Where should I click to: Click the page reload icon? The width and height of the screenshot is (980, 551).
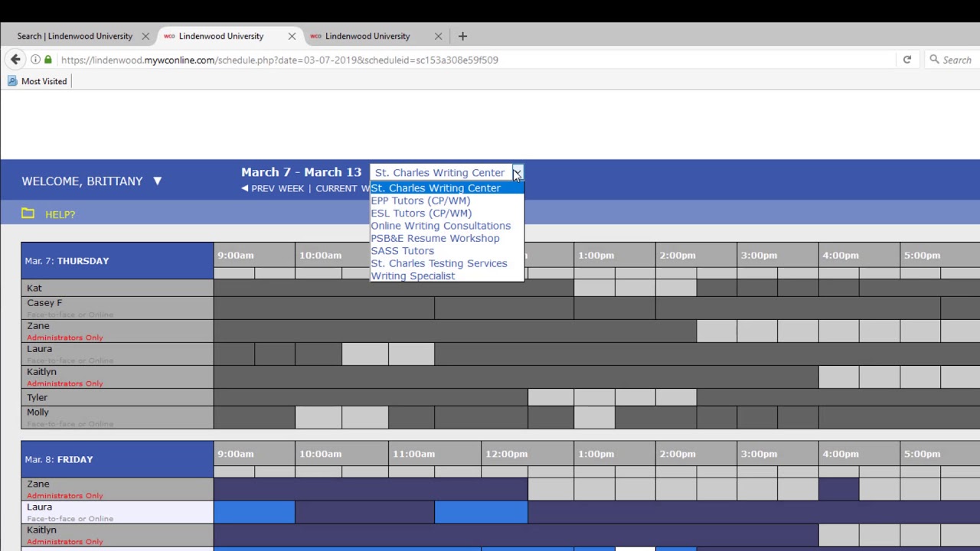coord(907,60)
